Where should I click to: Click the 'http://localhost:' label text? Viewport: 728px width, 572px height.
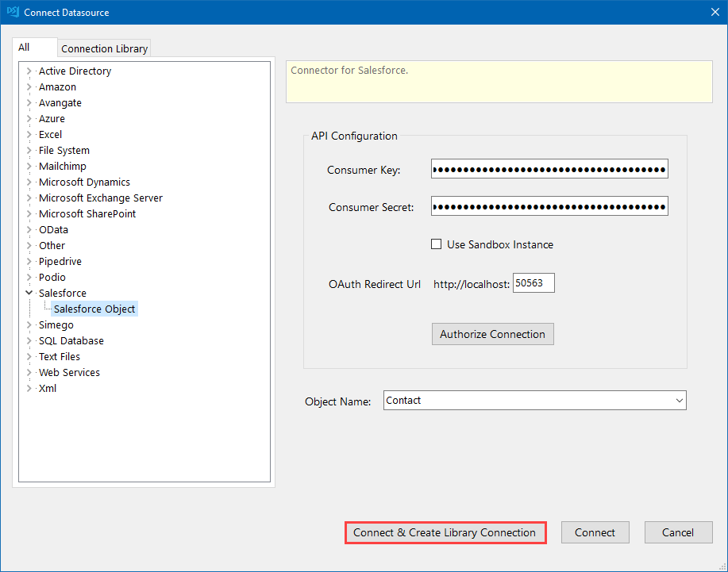[x=472, y=284]
